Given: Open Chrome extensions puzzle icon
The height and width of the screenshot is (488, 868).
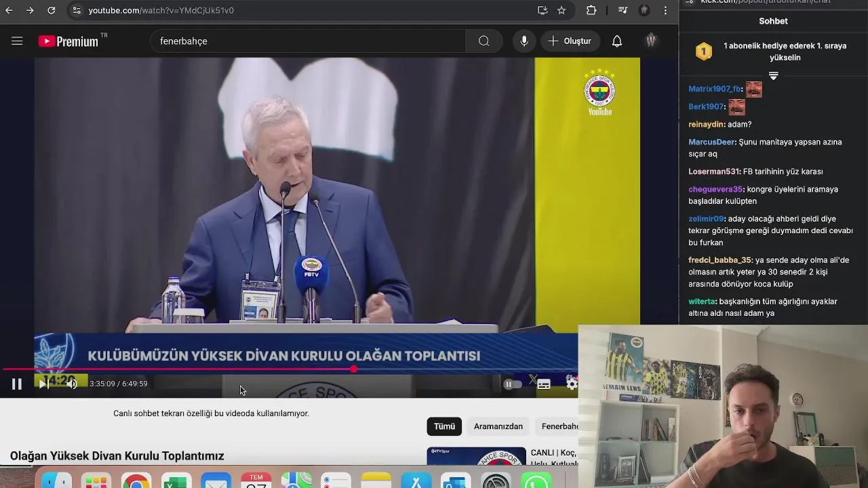Looking at the screenshot, I should pyautogui.click(x=591, y=10).
